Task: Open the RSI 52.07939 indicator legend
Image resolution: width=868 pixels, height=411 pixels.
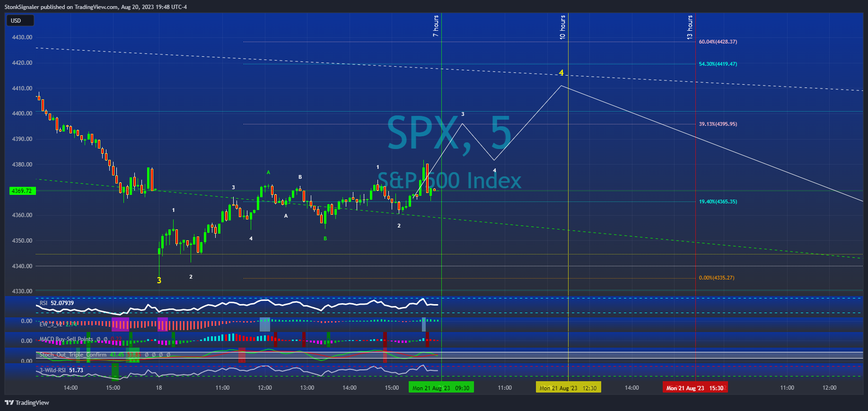Action: click(x=57, y=303)
